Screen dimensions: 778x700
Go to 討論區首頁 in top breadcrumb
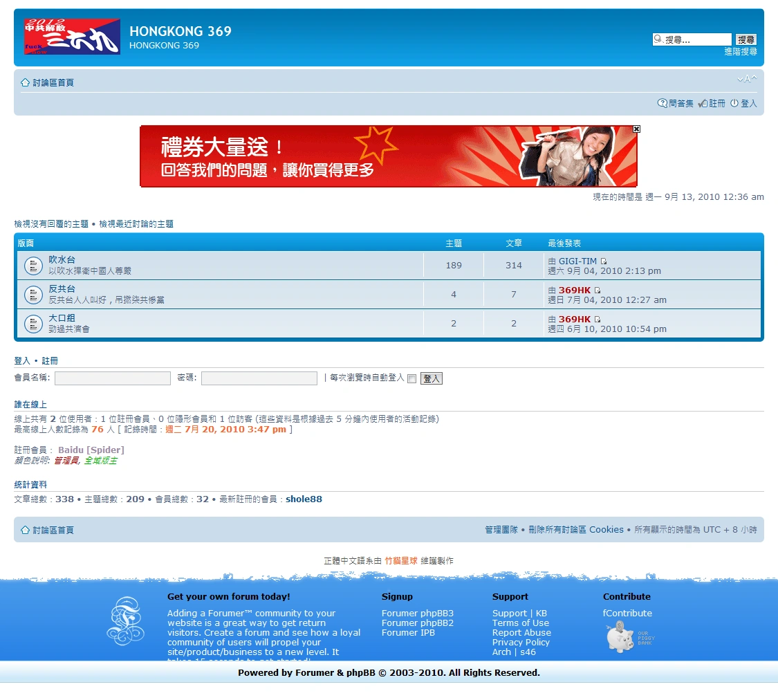[x=53, y=83]
